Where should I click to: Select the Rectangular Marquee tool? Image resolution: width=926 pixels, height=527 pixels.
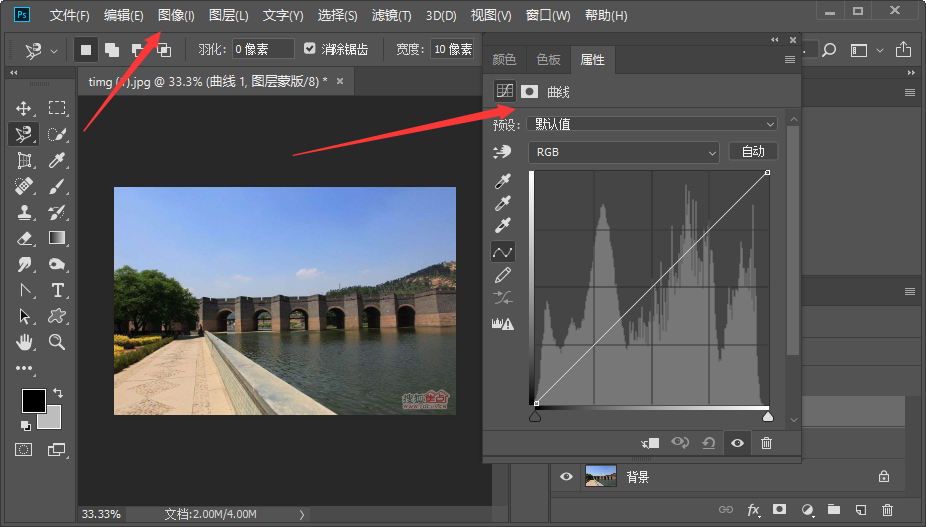coord(57,108)
